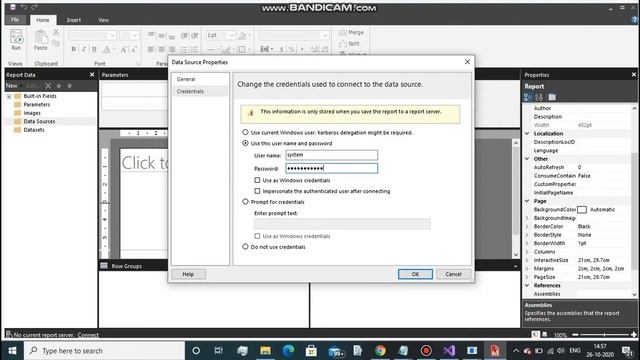Screen dimensions: 640x360
Task: Open the File menu
Action: coord(15,20)
